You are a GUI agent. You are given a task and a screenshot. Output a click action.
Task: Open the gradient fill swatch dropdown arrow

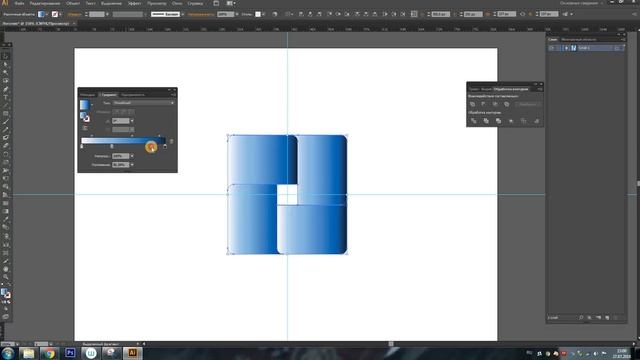click(x=92, y=105)
